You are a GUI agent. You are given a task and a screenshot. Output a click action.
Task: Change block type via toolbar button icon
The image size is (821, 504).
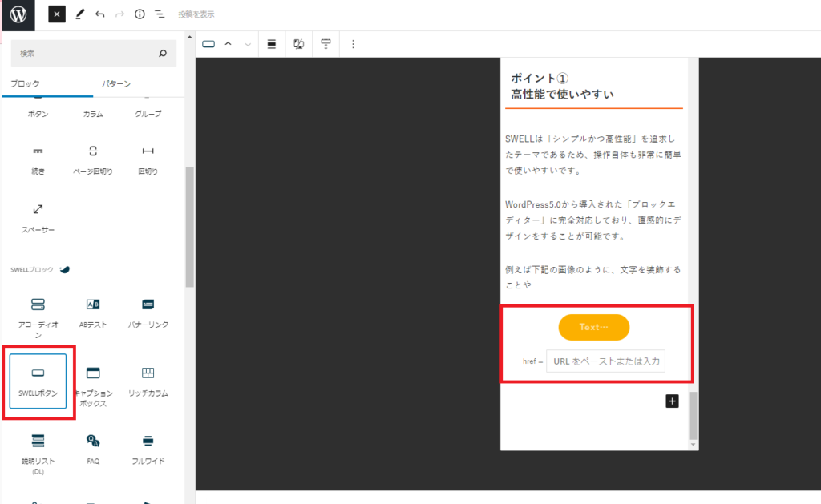[x=208, y=44]
